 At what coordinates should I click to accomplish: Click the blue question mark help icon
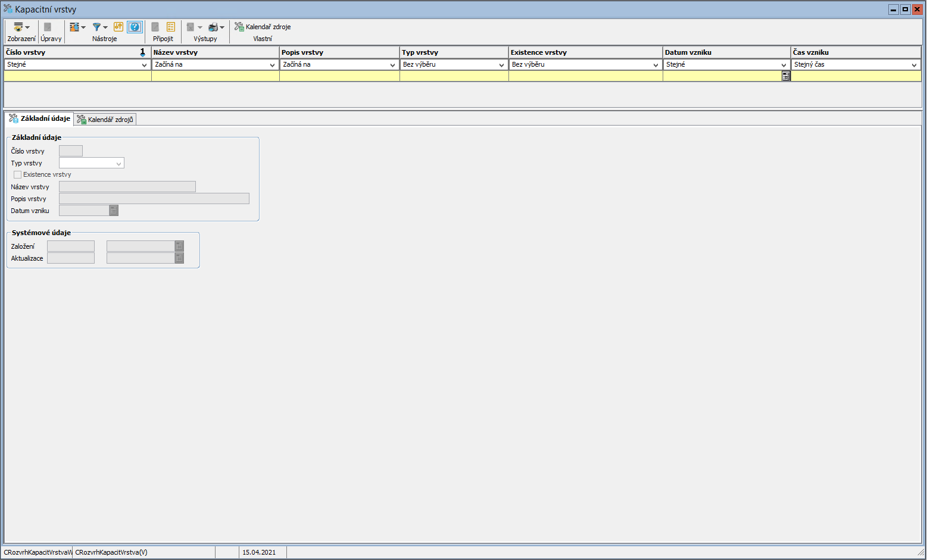pos(135,27)
